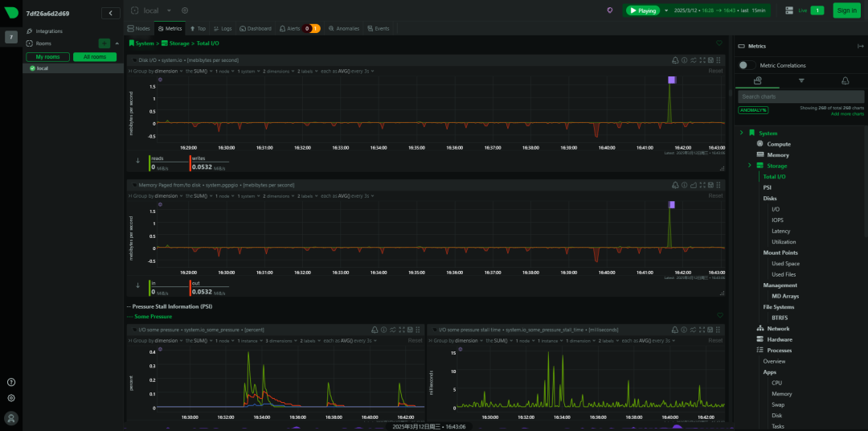Open the local node settings gear
The height and width of the screenshot is (431, 868).
185,10
